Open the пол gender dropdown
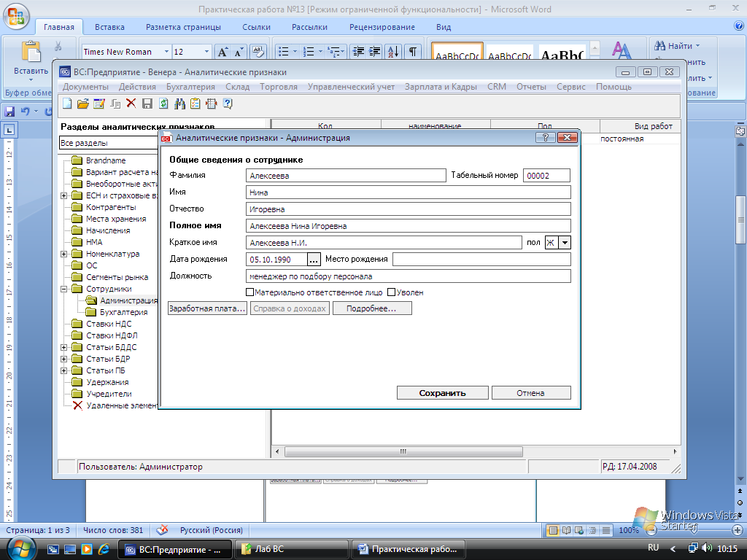Screen dimensions: 747x560 (x=565, y=242)
